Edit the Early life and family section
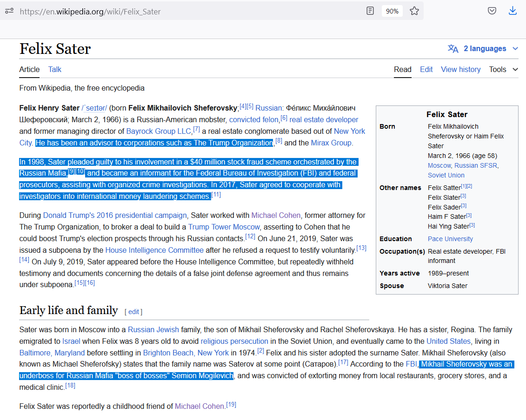This screenshot has width=526, height=420. click(133, 312)
